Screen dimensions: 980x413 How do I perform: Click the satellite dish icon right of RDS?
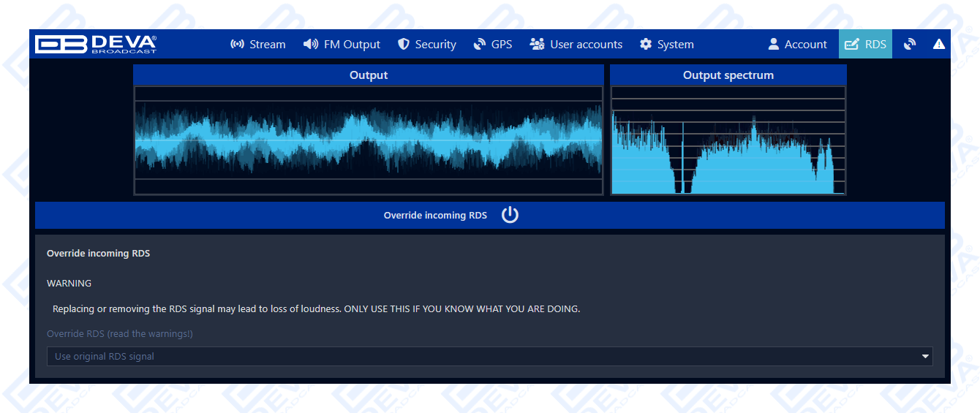coord(909,45)
